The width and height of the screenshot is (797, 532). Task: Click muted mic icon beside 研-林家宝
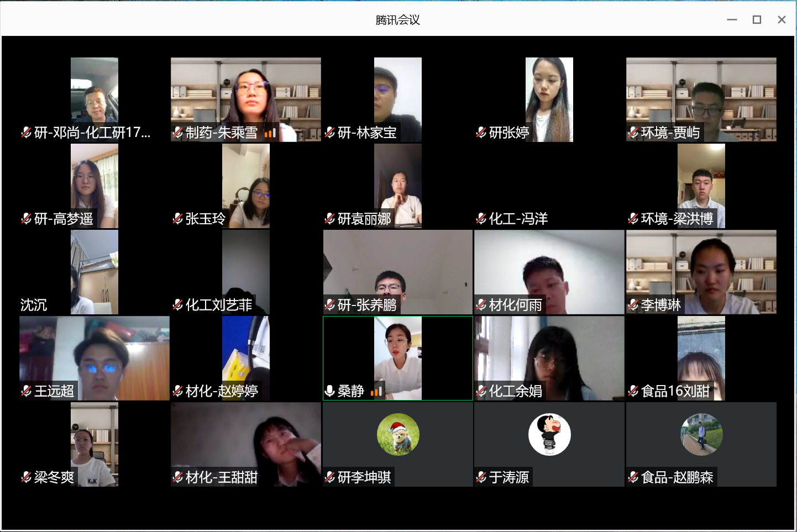[x=329, y=133]
